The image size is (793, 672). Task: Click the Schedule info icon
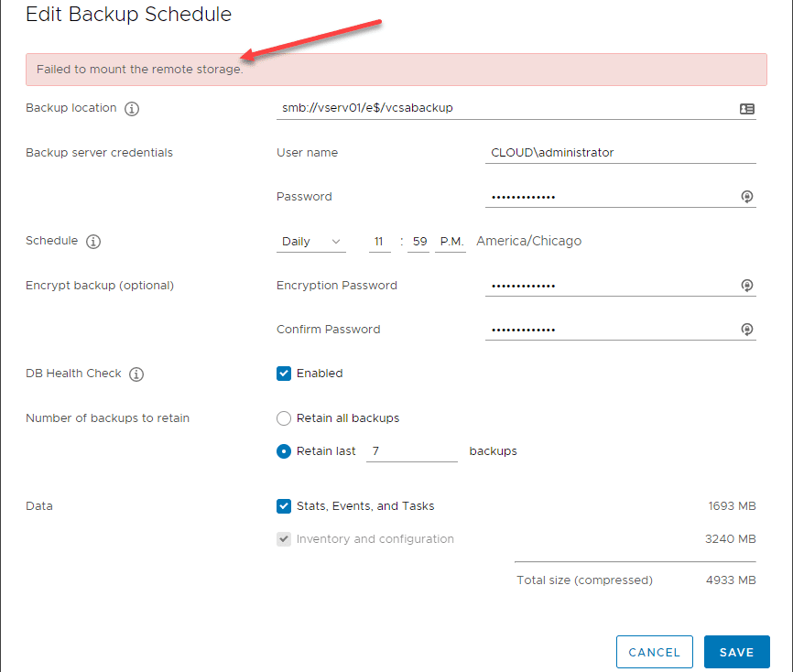93,242
